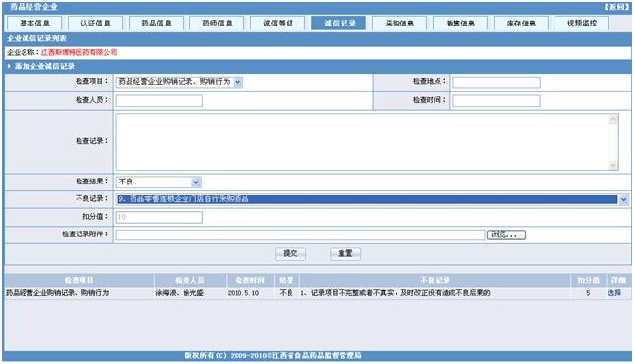This screenshot has height=364, width=634.
Task: Go to the 视频监控 tab
Action: point(582,23)
